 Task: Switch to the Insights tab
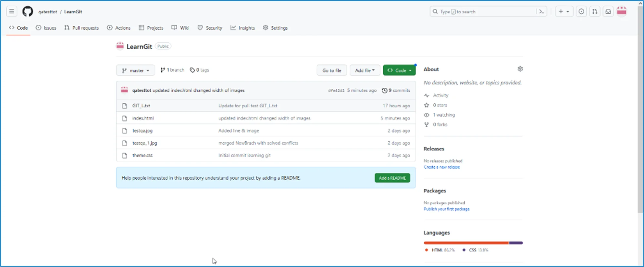click(242, 28)
